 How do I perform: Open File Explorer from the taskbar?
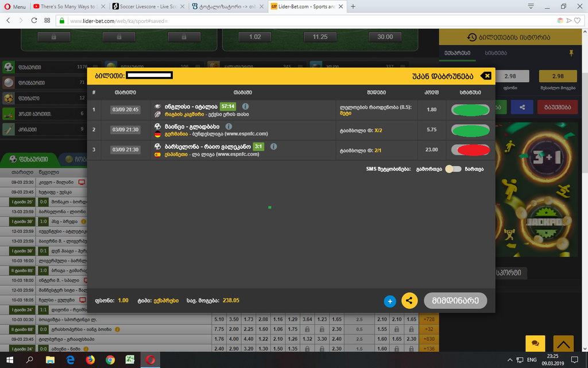pyautogui.click(x=50, y=360)
